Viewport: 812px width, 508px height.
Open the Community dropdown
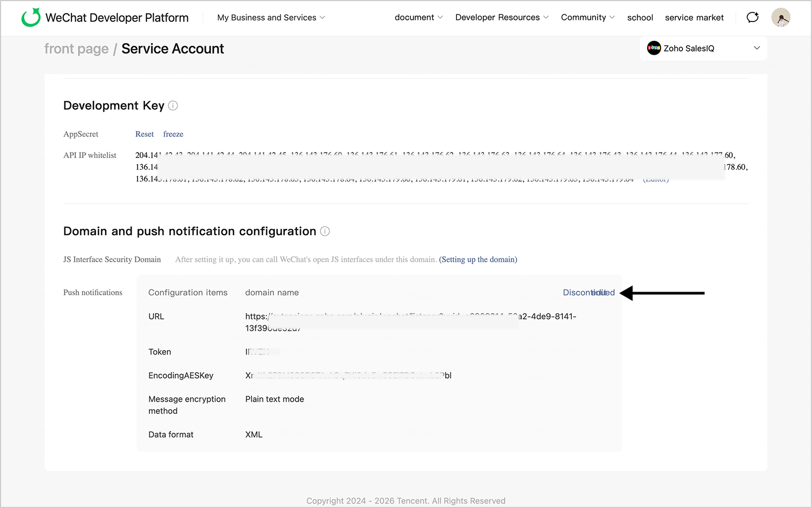pos(588,18)
